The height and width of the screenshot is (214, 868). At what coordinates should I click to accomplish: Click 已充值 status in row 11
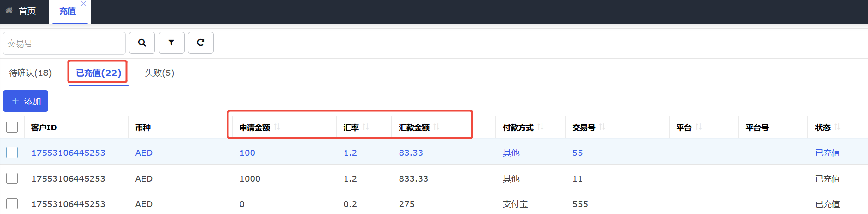[x=827, y=178]
